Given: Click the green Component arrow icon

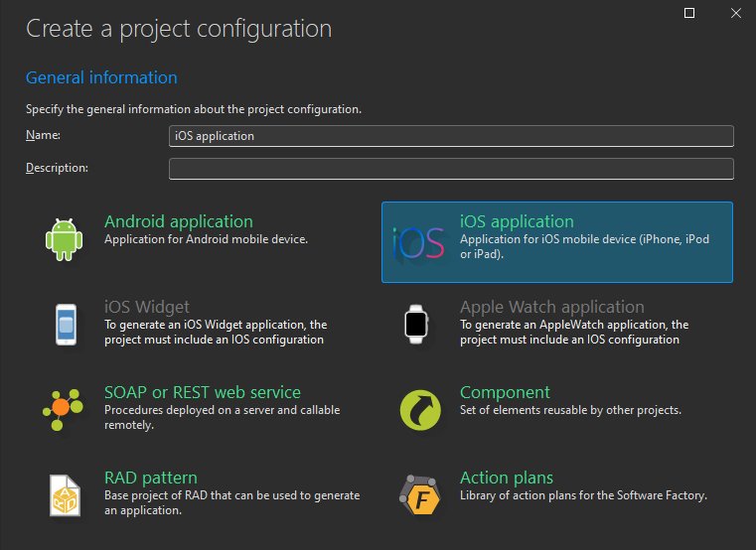Looking at the screenshot, I should tap(420, 410).
